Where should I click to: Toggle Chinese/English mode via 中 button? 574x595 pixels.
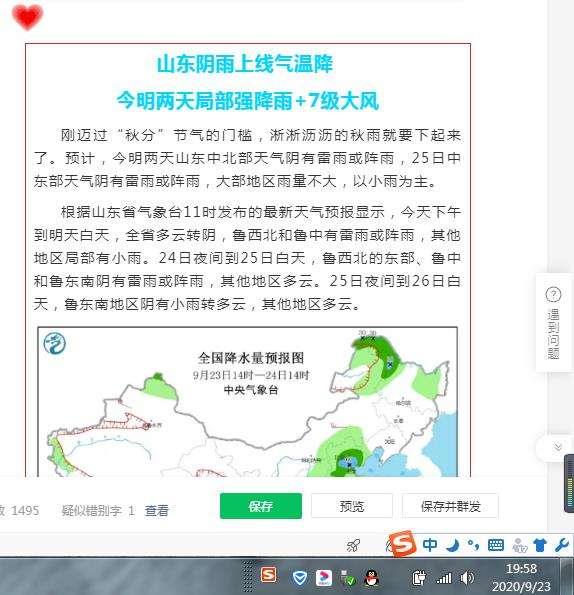(x=430, y=545)
